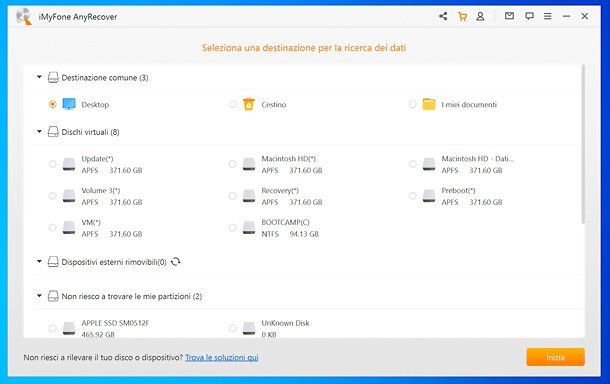Click the Desktop monitor icon

click(x=69, y=104)
